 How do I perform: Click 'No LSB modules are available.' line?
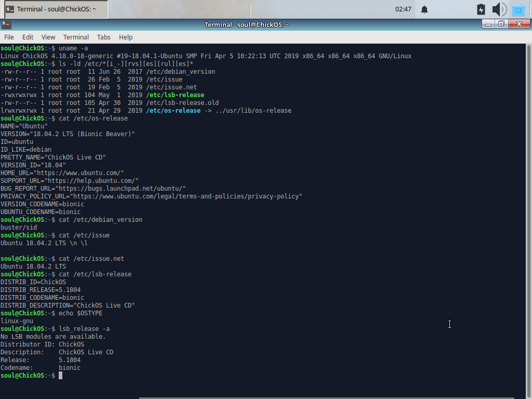pos(54,337)
